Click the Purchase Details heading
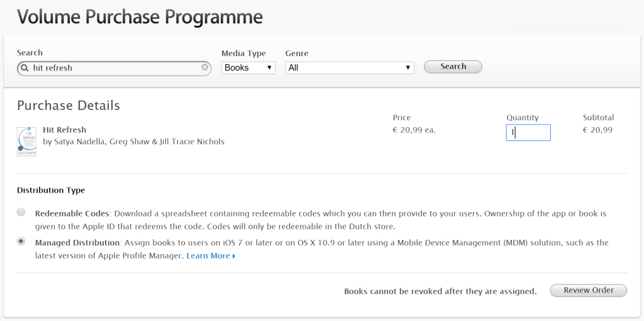Viewport: 644px width, 321px height. coord(69,105)
